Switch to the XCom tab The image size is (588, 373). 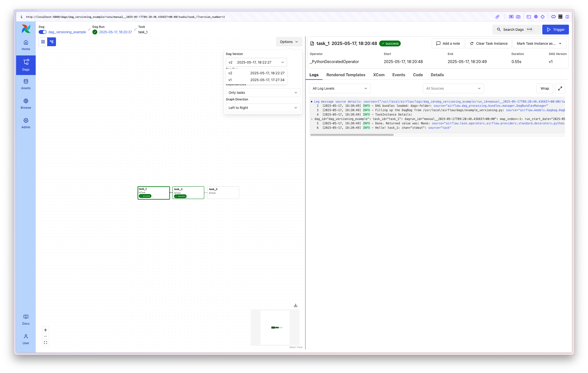[378, 75]
